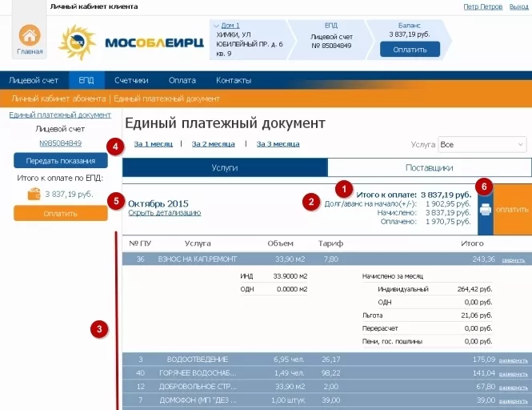This screenshot has width=532, height=410.
Task: Switch to the Поставщики tab
Action: pyautogui.click(x=430, y=167)
